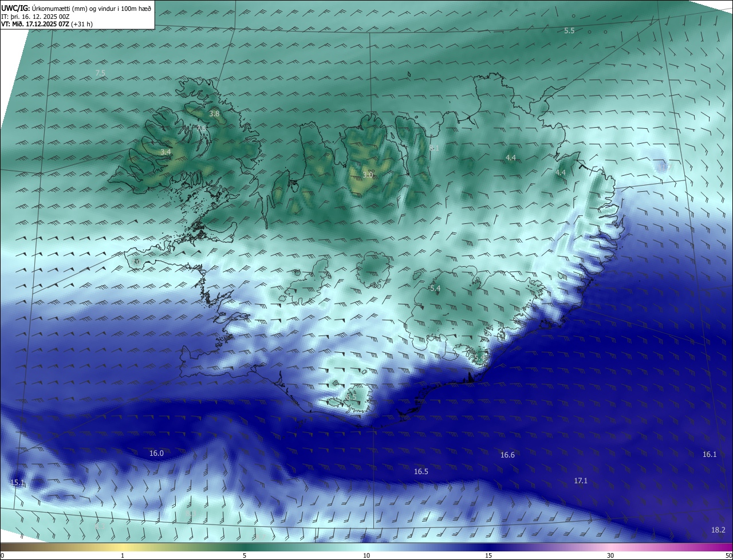Screen dimensions: 733x560
Task: Click the 15.1 value label on the map
Action: tap(18, 482)
